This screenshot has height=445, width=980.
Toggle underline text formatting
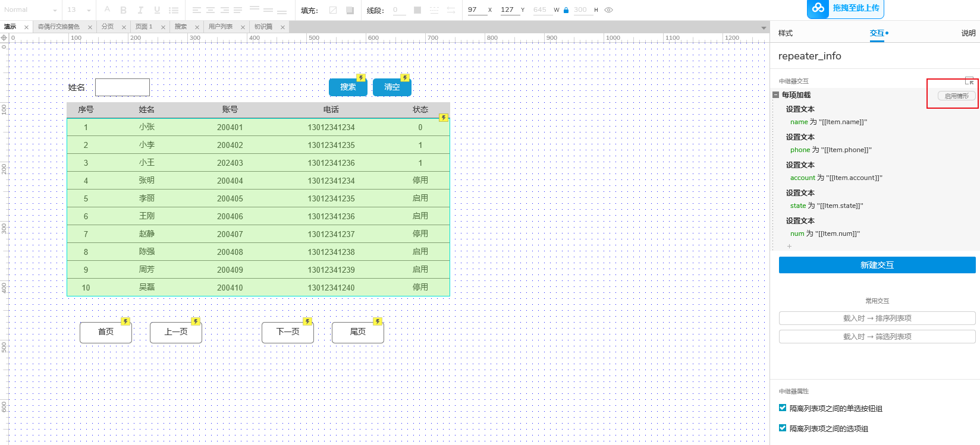coord(157,10)
